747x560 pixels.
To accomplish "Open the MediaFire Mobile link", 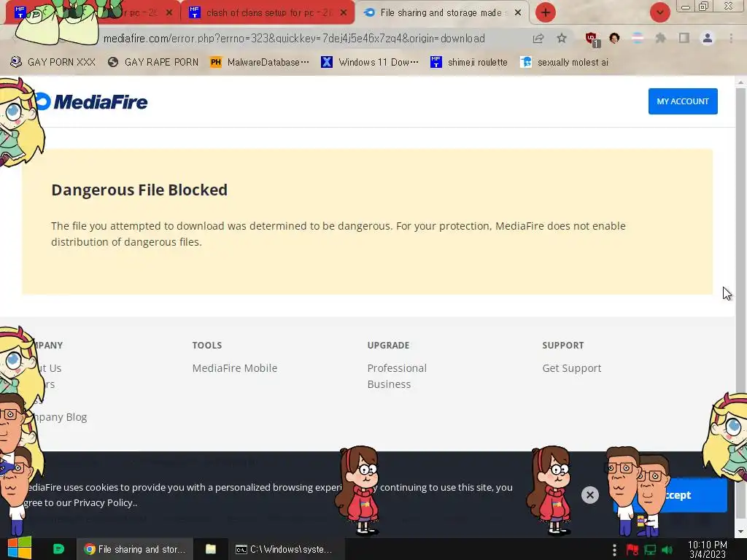I will (235, 368).
